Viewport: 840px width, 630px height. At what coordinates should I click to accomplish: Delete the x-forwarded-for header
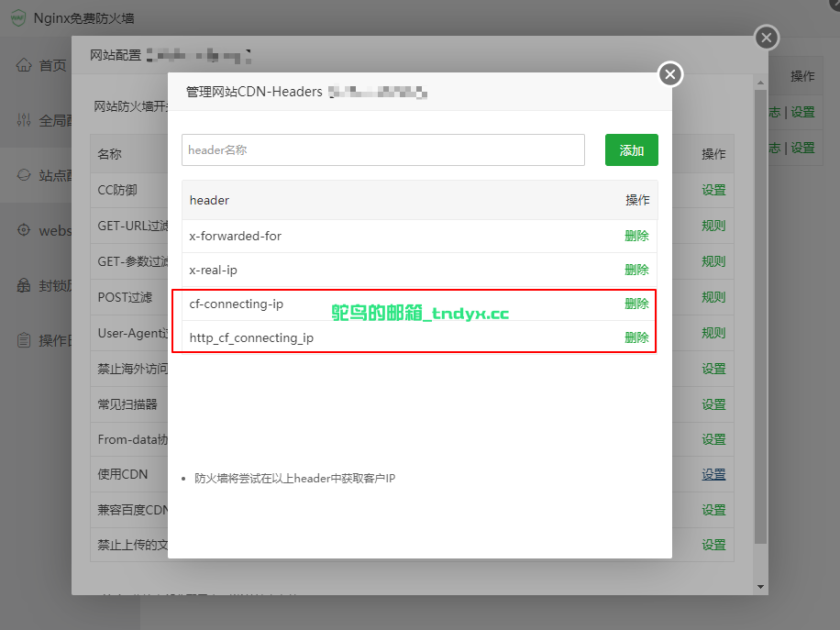tap(636, 236)
